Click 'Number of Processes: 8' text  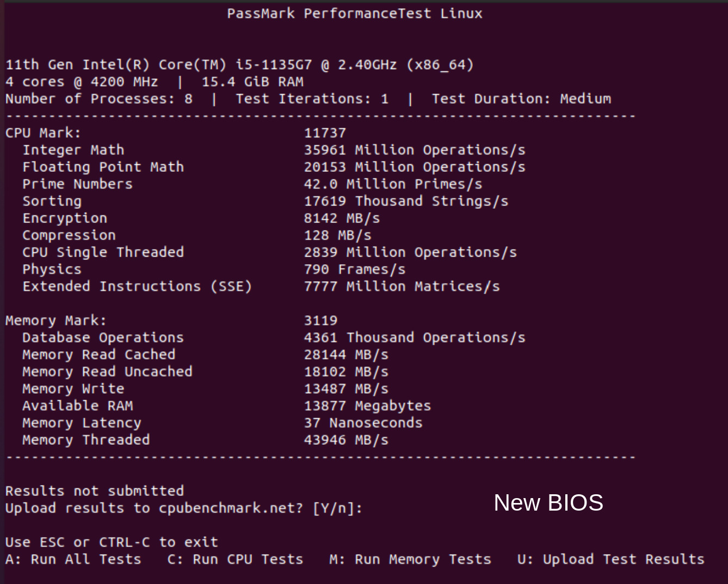pyautogui.click(x=99, y=99)
